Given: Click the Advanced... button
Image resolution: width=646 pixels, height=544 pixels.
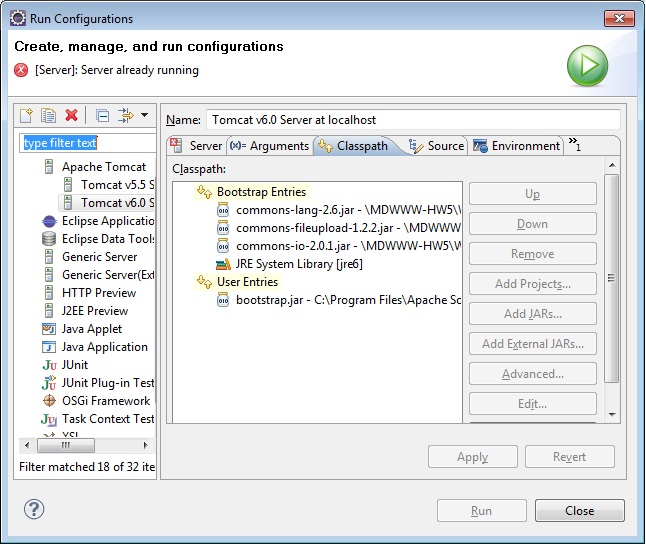Looking at the screenshot, I should 532,374.
